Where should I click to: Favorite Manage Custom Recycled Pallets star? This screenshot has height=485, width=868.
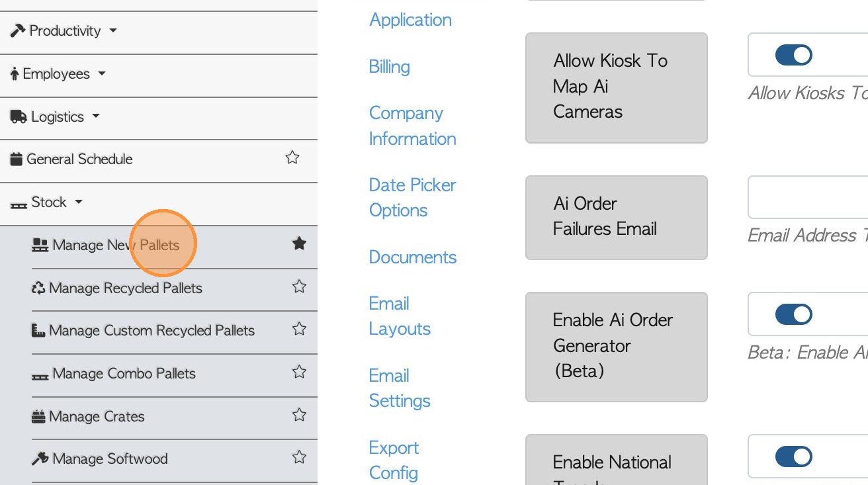tap(299, 329)
